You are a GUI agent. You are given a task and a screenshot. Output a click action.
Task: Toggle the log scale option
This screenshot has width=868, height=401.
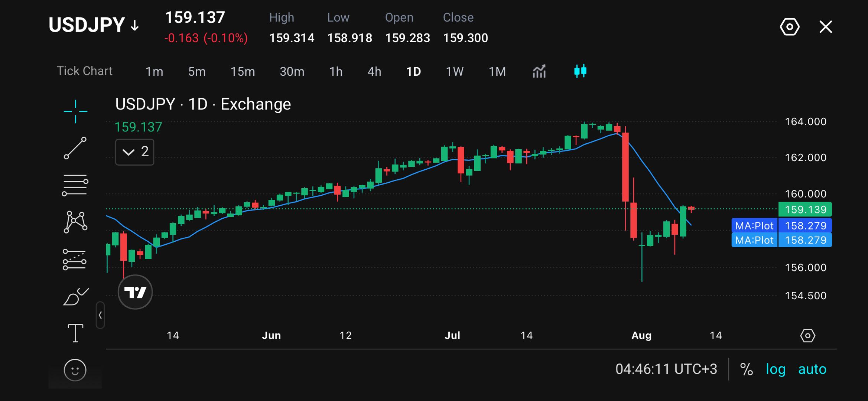[776, 369]
